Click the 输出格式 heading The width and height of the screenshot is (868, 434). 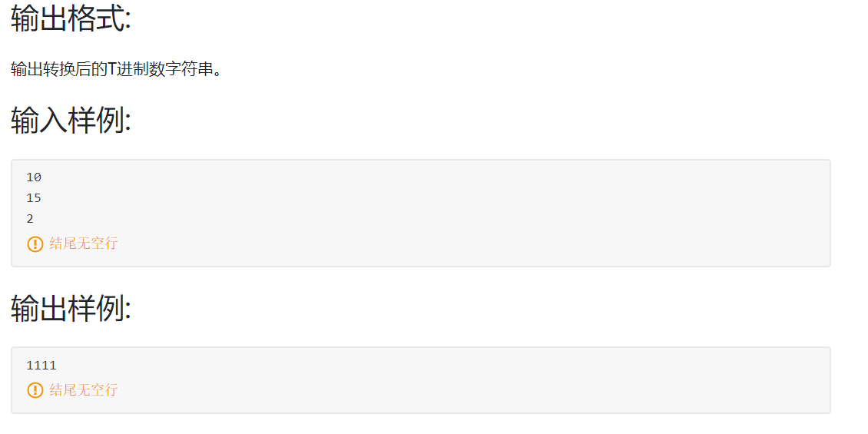[x=71, y=19]
